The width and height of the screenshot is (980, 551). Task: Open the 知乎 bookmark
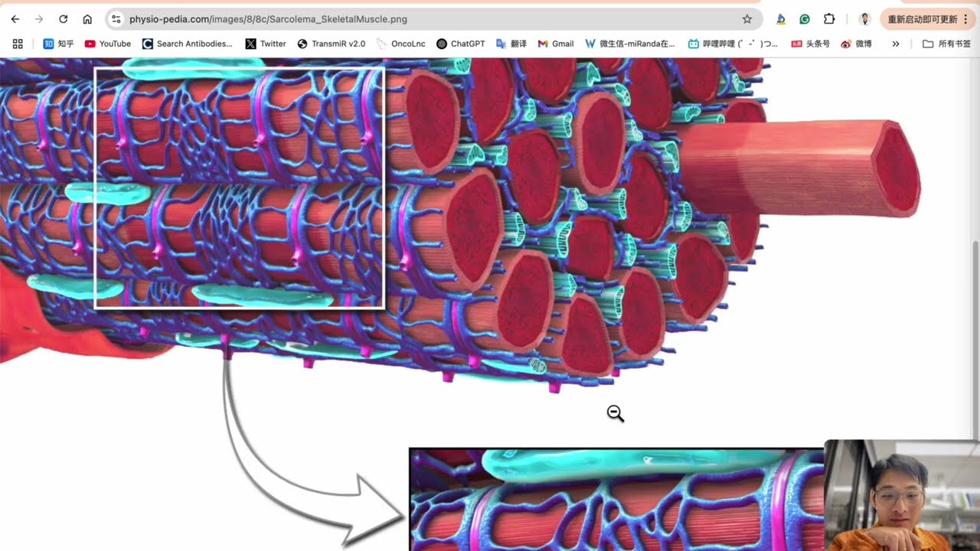59,44
